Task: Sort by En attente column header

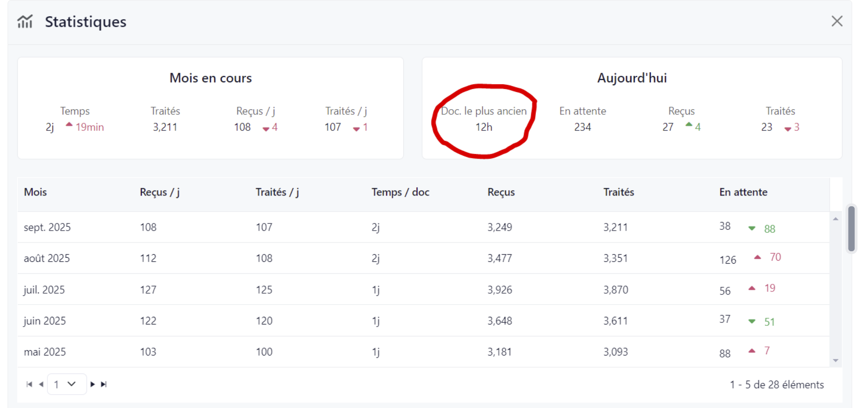Action: click(743, 192)
